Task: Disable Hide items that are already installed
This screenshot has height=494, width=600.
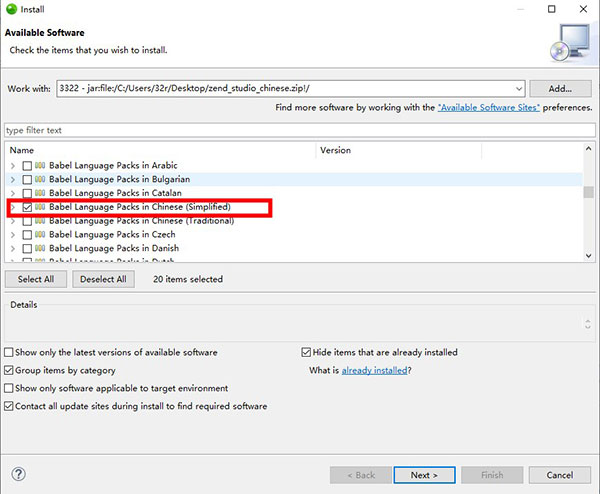Action: pos(307,353)
